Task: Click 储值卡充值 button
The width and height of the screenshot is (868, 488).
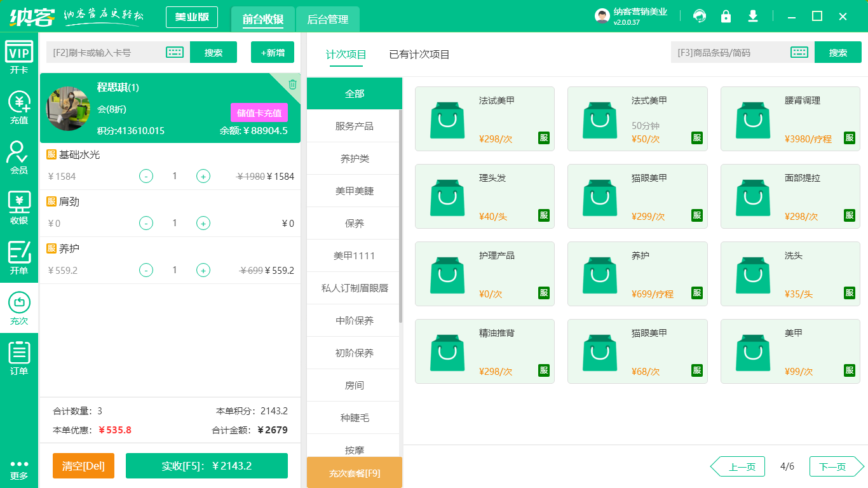Action: [x=259, y=112]
